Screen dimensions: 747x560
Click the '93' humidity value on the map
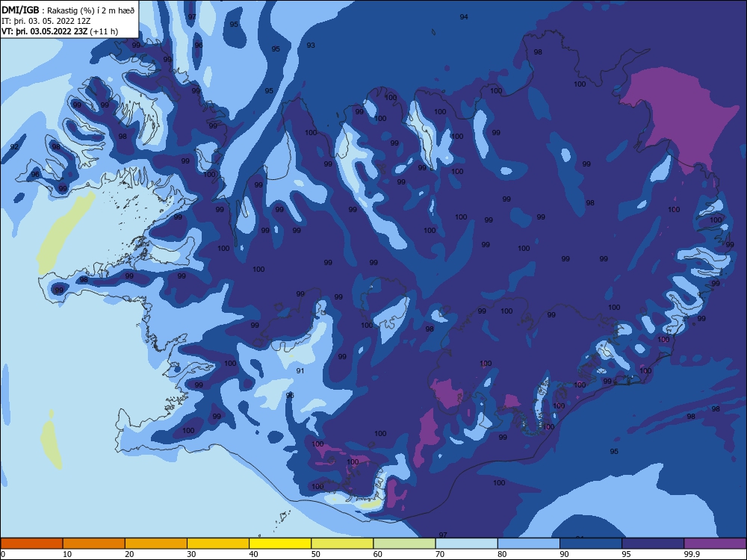click(311, 46)
